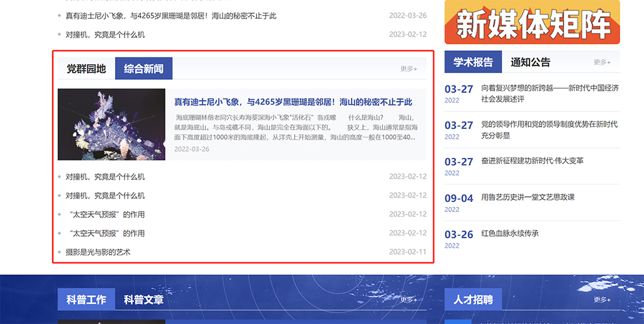Image resolution: width=644 pixels, height=324 pixels.
Task: Open the 新媒体矩阵 banner
Action: pyautogui.click(x=532, y=22)
